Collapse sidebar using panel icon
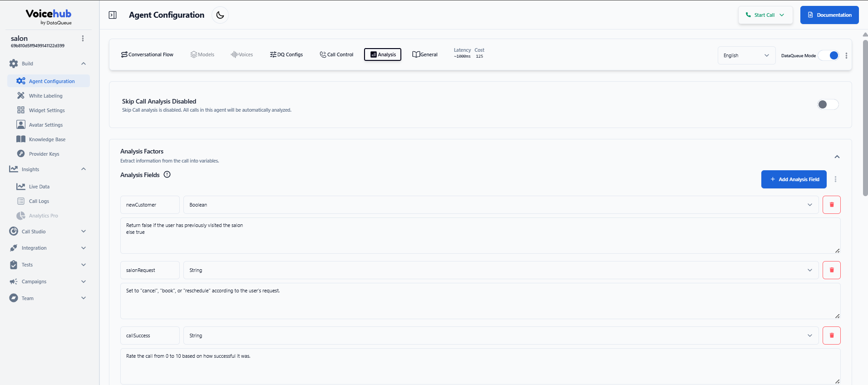Viewport: 868px width, 385px height. [x=113, y=15]
